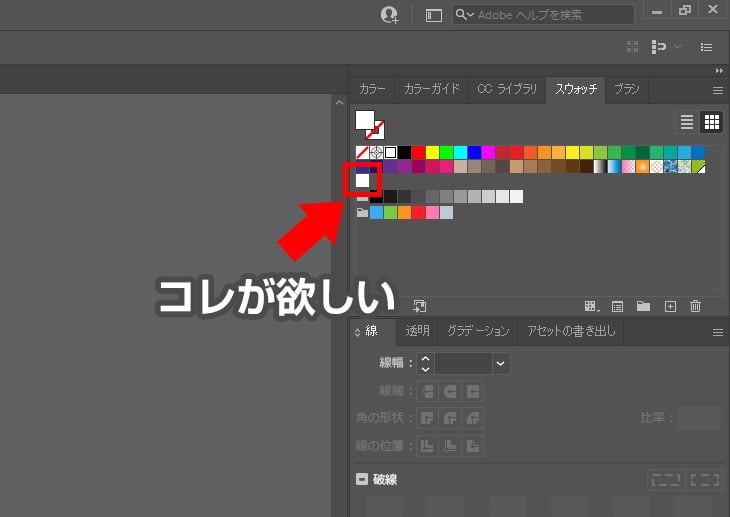
Task: Pick the yellow color swatch
Action: 433,153
